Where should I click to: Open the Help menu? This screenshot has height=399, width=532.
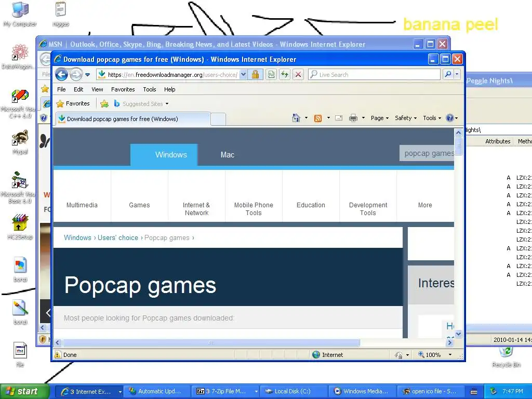pos(170,89)
